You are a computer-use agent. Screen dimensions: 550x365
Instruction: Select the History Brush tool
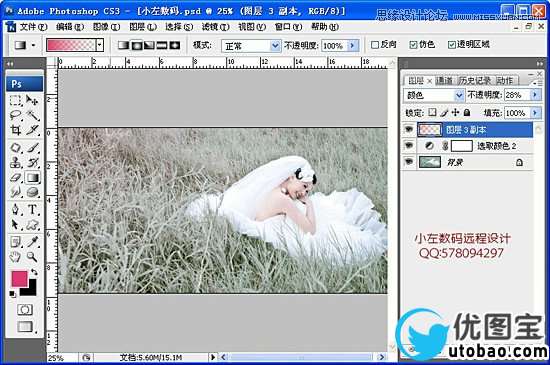32,162
